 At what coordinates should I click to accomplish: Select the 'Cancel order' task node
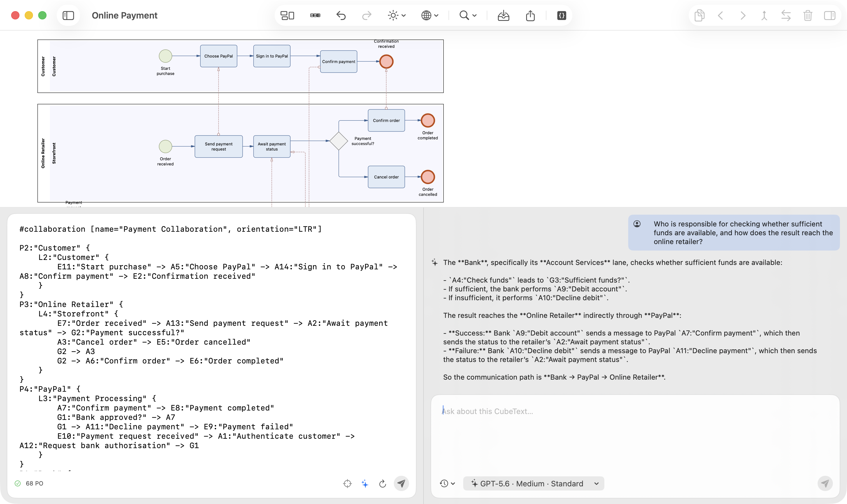[x=386, y=177]
